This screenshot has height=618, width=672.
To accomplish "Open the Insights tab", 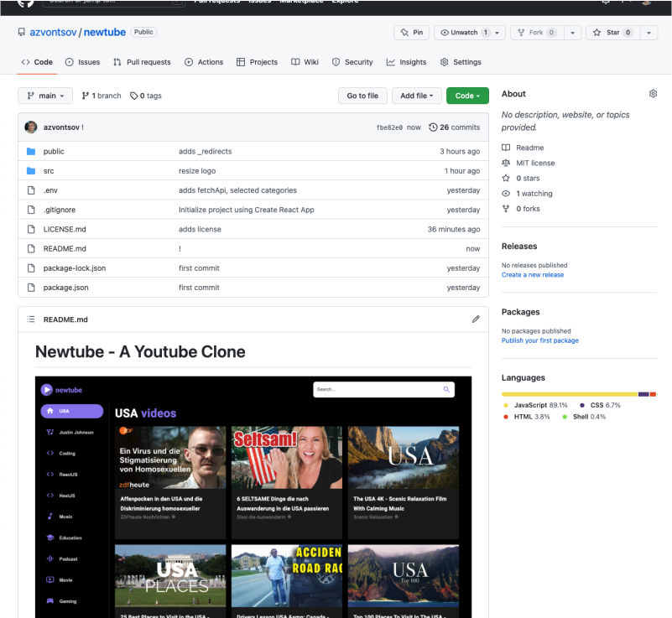I will point(406,62).
